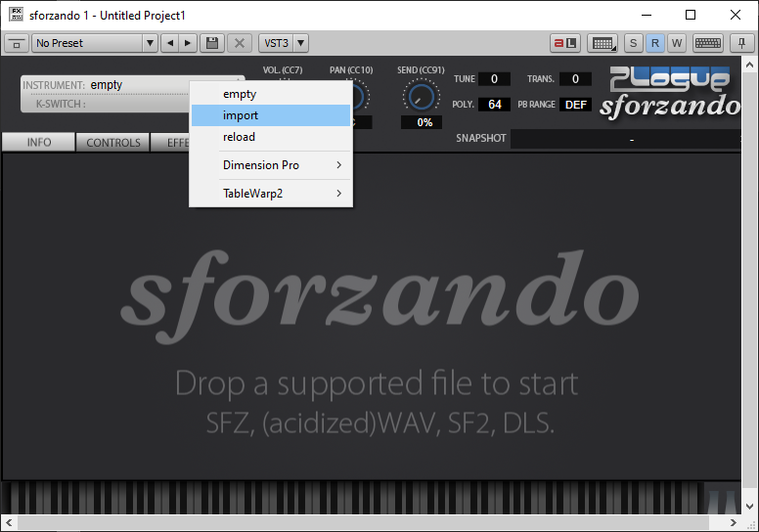Expand the Dimension Pro submenu

coord(270,165)
